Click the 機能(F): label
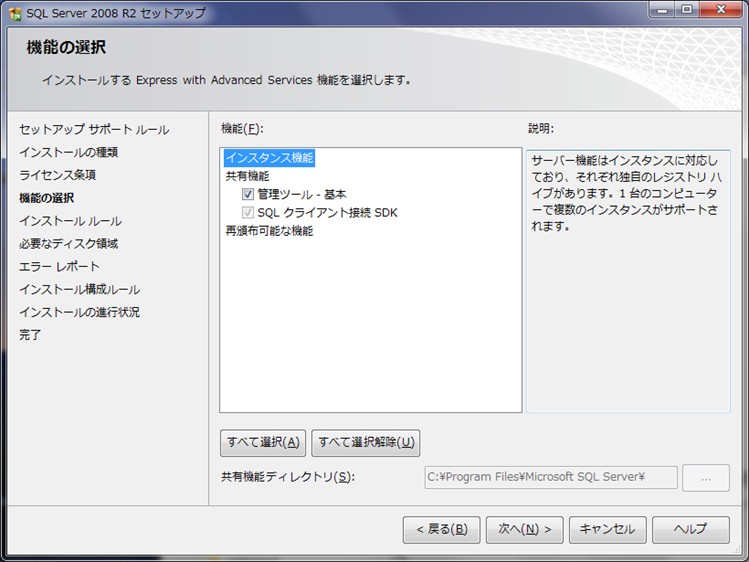 [x=242, y=128]
